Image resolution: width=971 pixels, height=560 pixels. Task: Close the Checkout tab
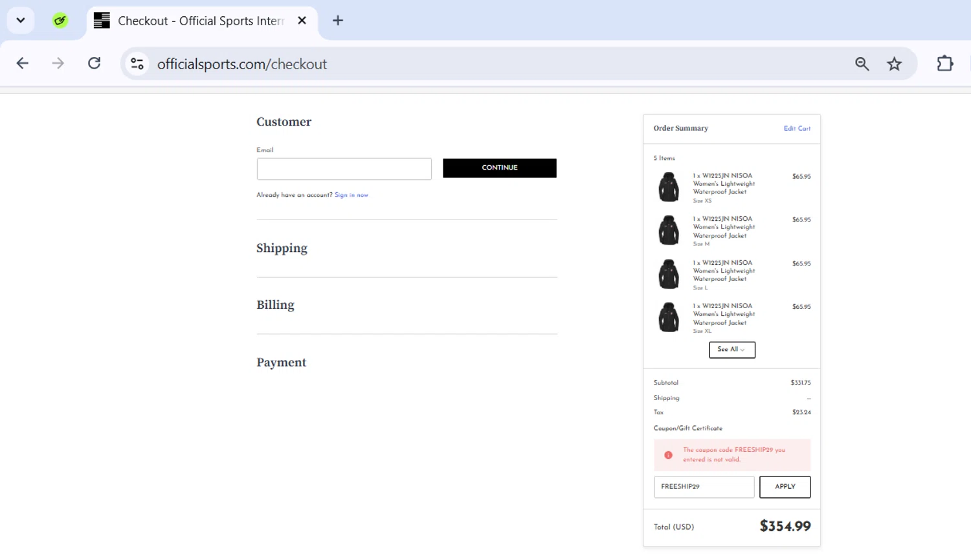302,21
